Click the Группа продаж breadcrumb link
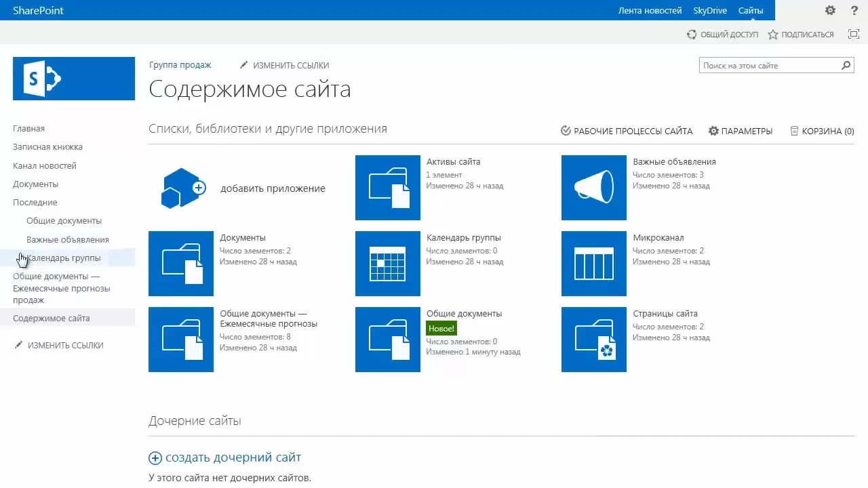This screenshot has height=488, width=868. [180, 65]
